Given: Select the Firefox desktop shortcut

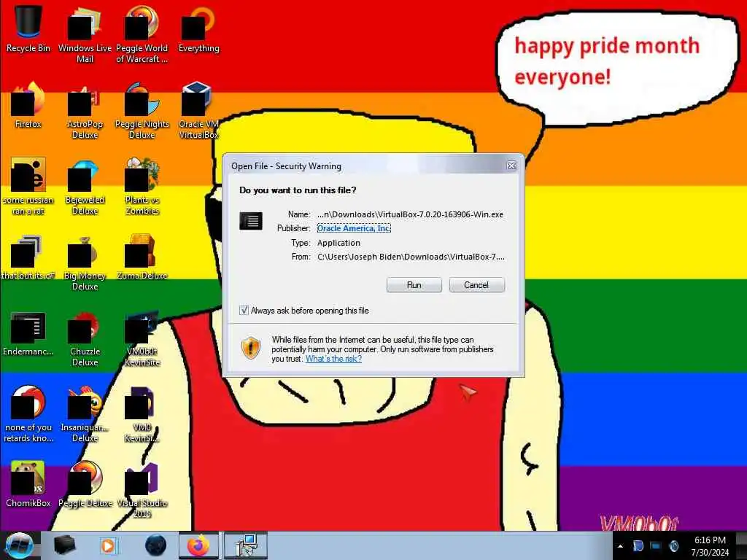Looking at the screenshot, I should pyautogui.click(x=28, y=105).
